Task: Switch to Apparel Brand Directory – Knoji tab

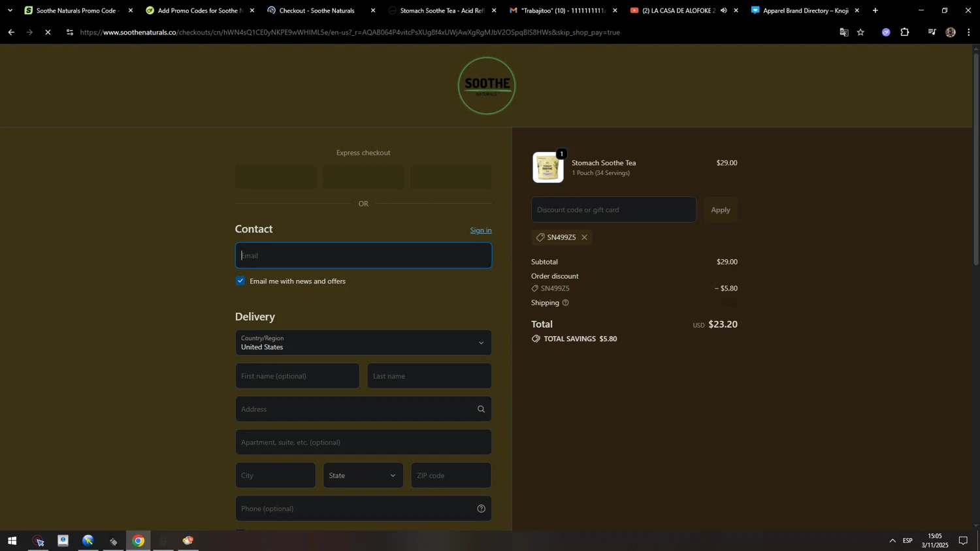Action: pos(806,10)
